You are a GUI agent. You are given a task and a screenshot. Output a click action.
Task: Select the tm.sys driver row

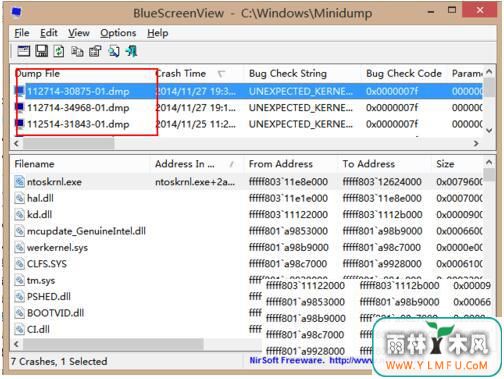(x=137, y=280)
